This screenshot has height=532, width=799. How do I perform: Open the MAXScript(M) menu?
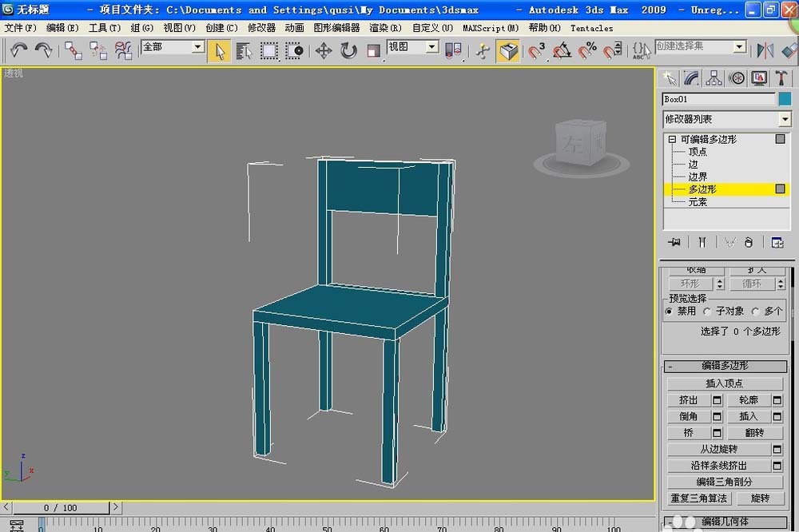[491, 28]
